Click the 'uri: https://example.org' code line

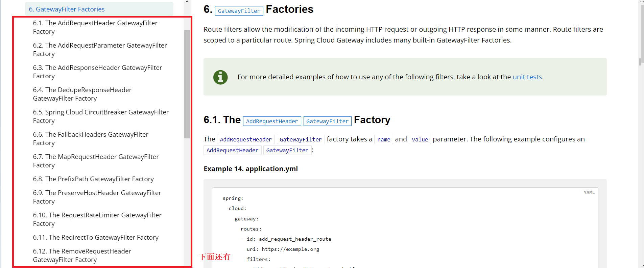[x=283, y=249]
